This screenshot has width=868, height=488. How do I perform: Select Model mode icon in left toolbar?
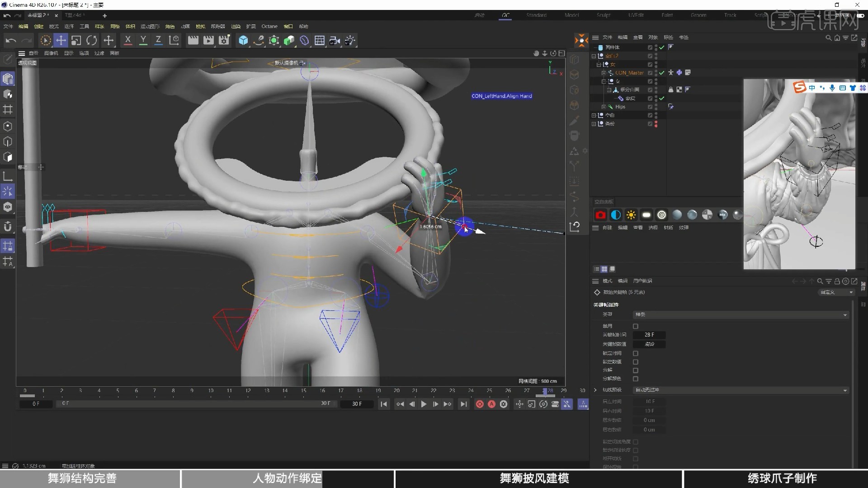click(x=8, y=79)
